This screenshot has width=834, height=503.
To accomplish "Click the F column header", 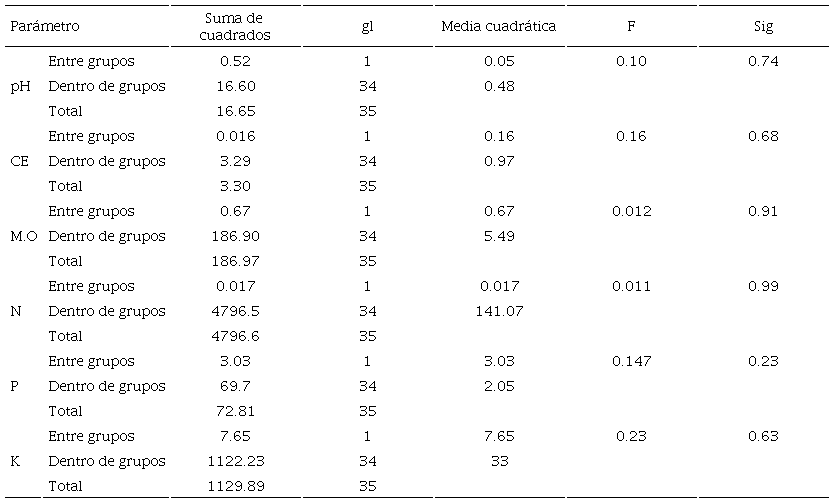I will coord(631,26).
